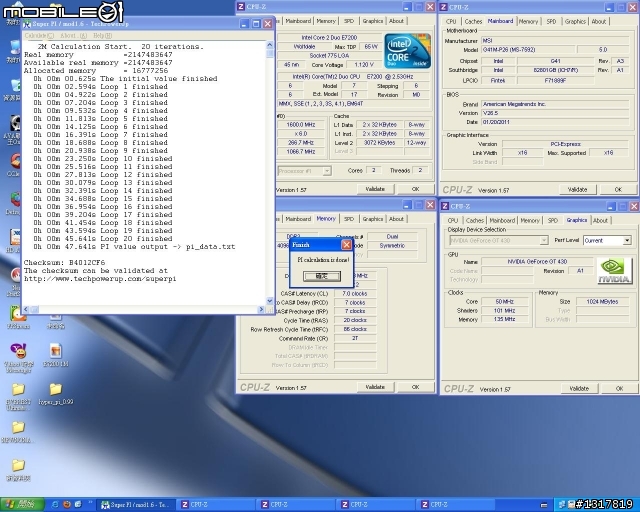Select the Memory tab in the Graphics window

530,220
